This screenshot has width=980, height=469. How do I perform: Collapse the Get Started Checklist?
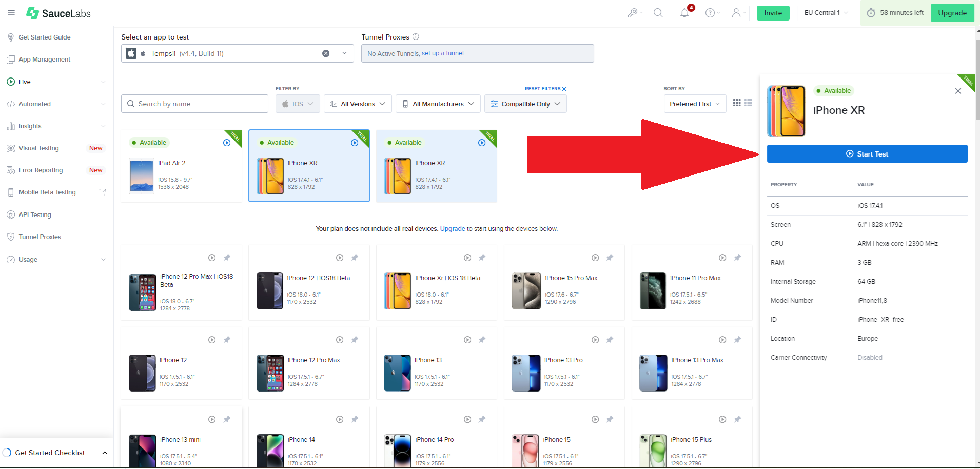coord(105,453)
